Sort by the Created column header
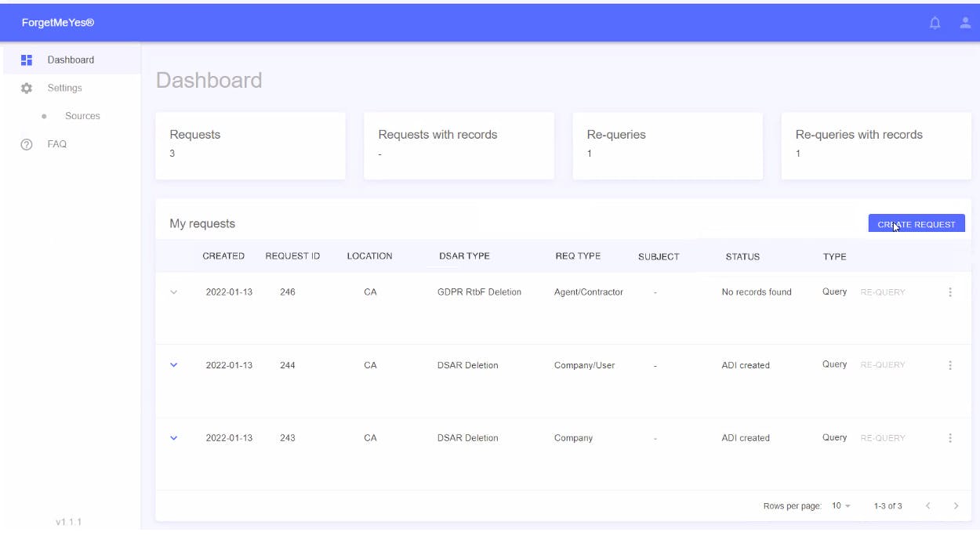Image resolution: width=980 pixels, height=536 pixels. point(223,256)
